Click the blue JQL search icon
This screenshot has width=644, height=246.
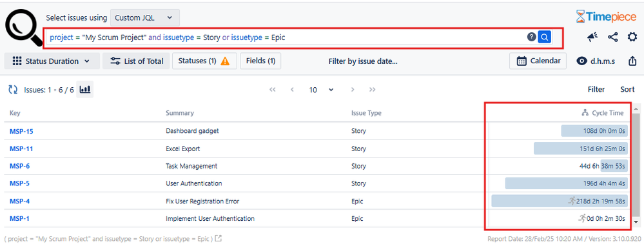point(545,37)
